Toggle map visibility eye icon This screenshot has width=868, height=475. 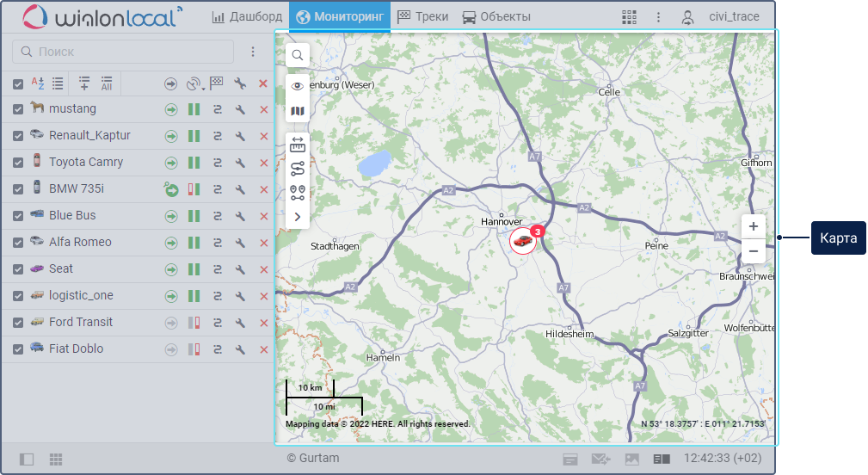[297, 86]
